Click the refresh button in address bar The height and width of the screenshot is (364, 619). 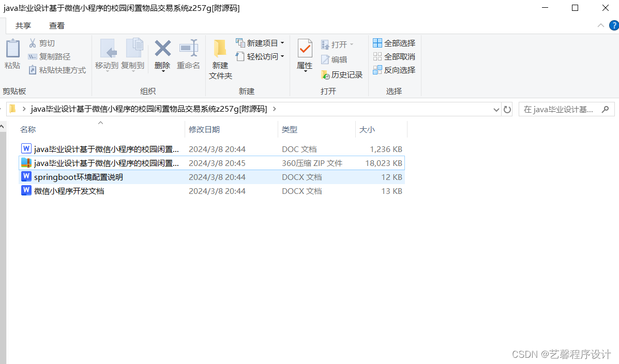pos(507,109)
